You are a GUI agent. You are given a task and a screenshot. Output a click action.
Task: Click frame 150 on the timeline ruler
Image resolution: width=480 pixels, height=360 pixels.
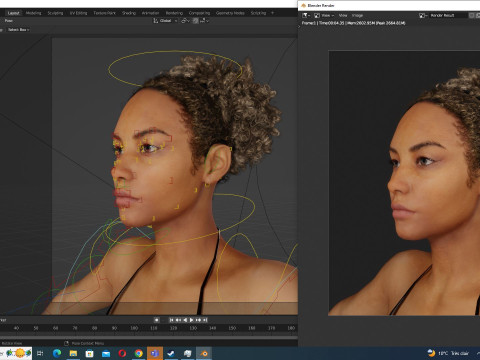(x=232, y=328)
